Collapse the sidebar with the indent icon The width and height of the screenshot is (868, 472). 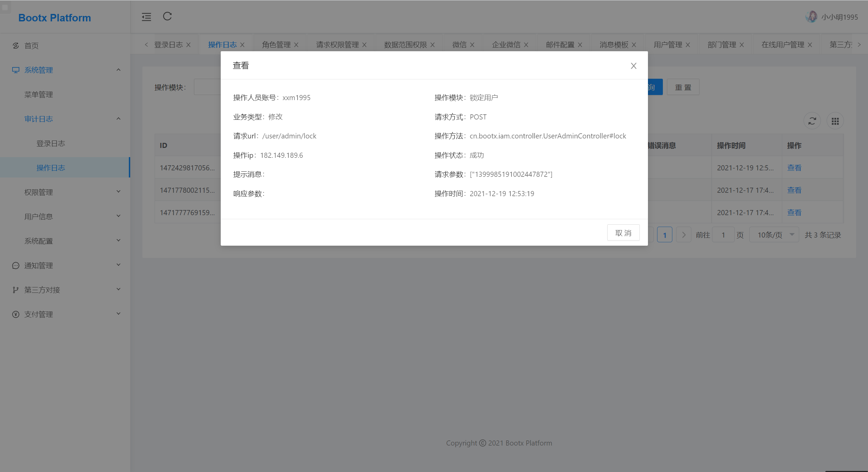[146, 17]
